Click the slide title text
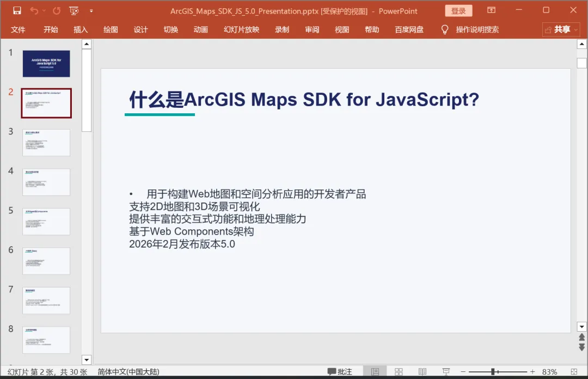The image size is (588, 379). 304,100
